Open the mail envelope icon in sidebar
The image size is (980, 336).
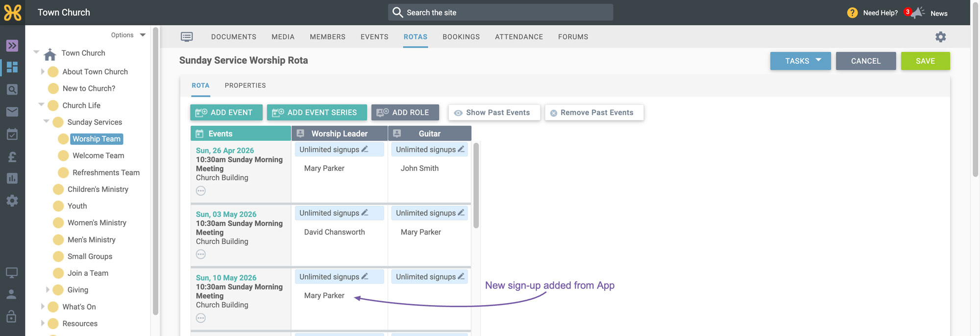click(12, 112)
